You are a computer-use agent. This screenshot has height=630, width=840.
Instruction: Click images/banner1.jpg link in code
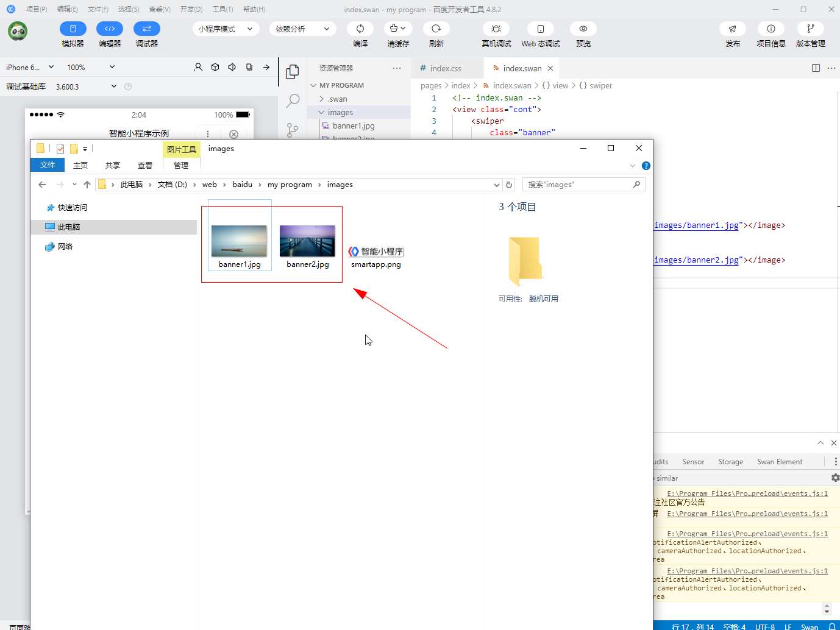696,225
